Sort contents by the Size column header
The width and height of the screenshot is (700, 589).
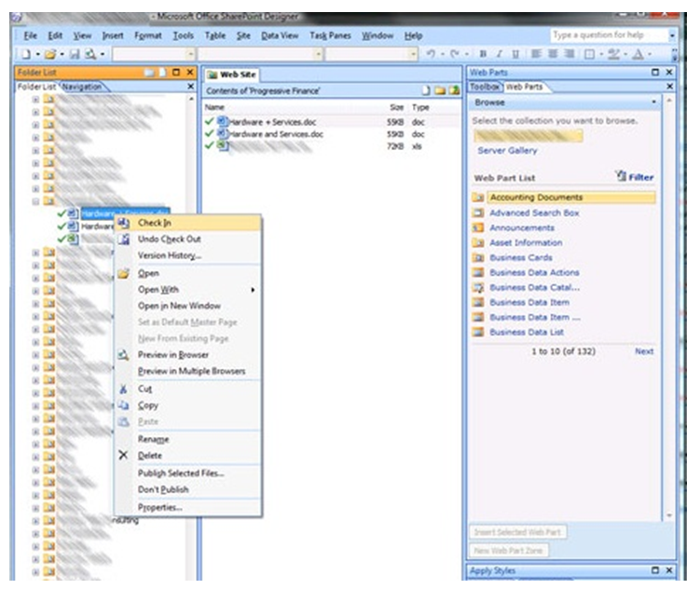pos(396,107)
